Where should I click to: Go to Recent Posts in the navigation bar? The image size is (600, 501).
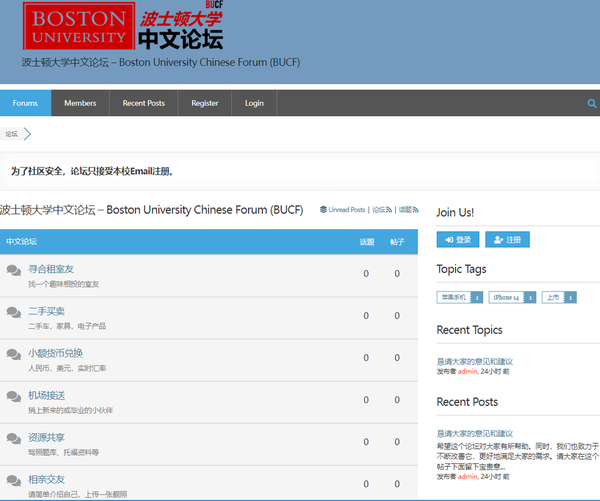click(x=143, y=103)
